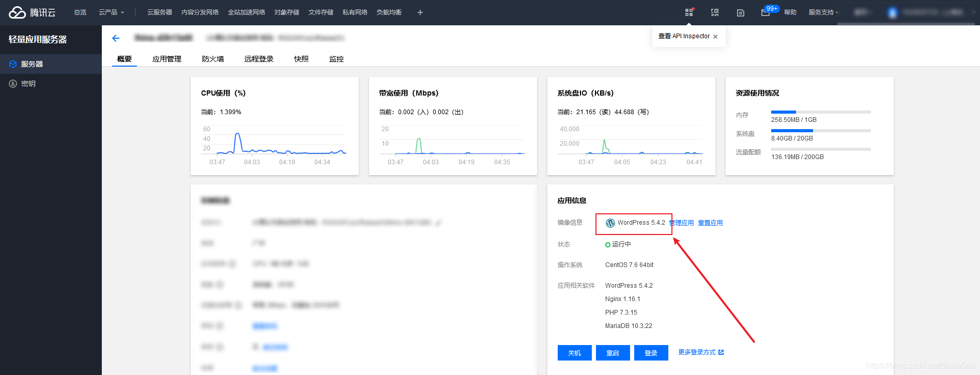The image size is (980, 375).
Task: Click the 关机 shutdown button
Action: [575, 353]
